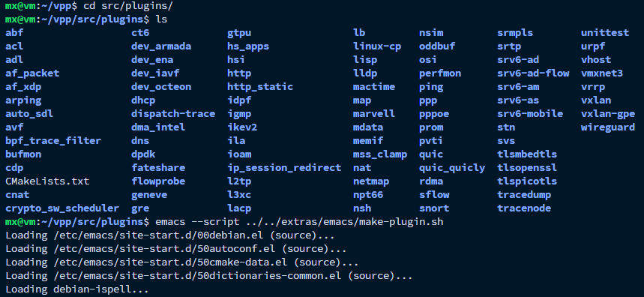Select the CMakeLists.txt file entry

pos(47,181)
